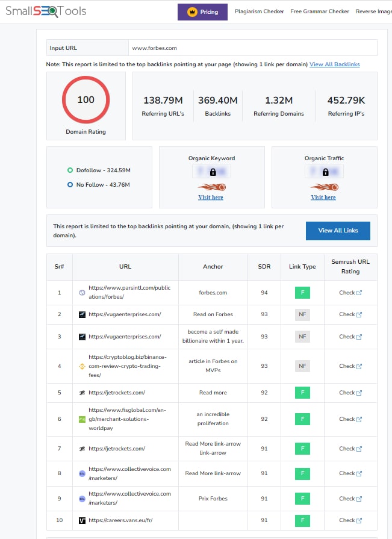This screenshot has height=539, width=392.
Task: Click the No Follow blue circle marker
Action: [70, 185]
